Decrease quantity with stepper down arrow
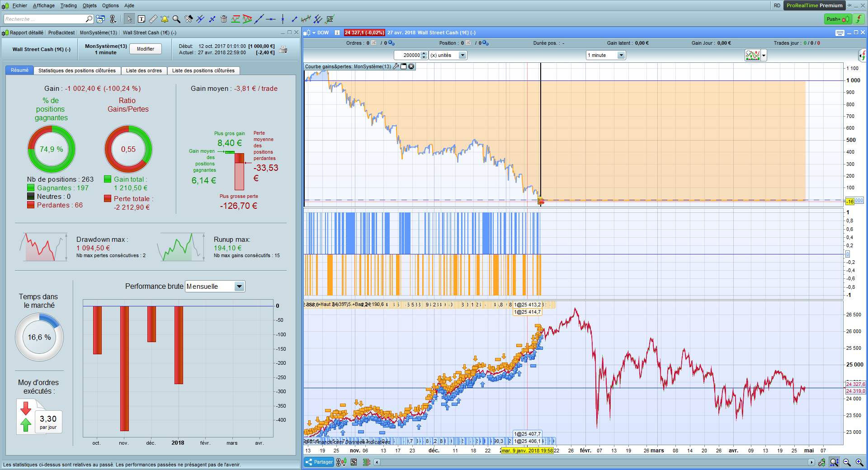The height and width of the screenshot is (470, 868). pos(424,57)
